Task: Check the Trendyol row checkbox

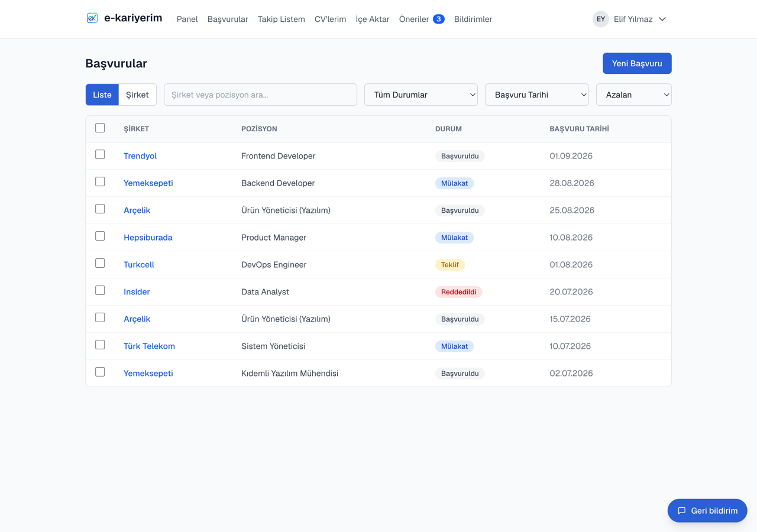Action: tap(100, 155)
